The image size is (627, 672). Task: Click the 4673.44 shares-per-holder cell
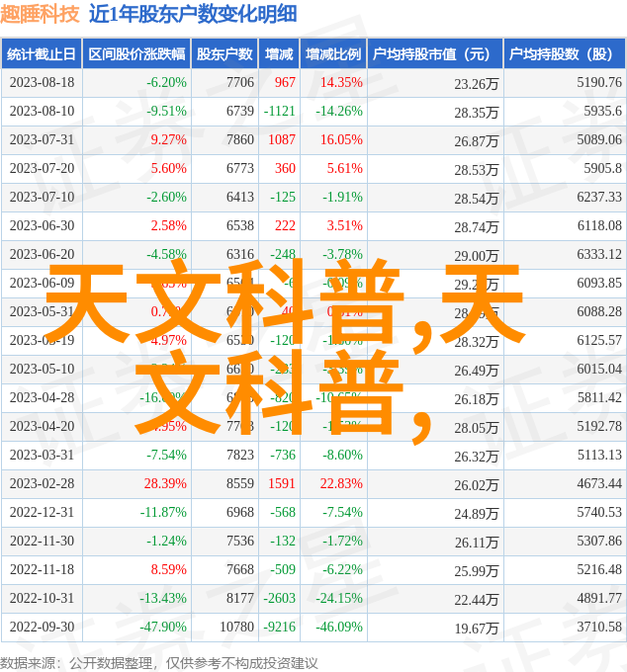pyautogui.click(x=599, y=484)
